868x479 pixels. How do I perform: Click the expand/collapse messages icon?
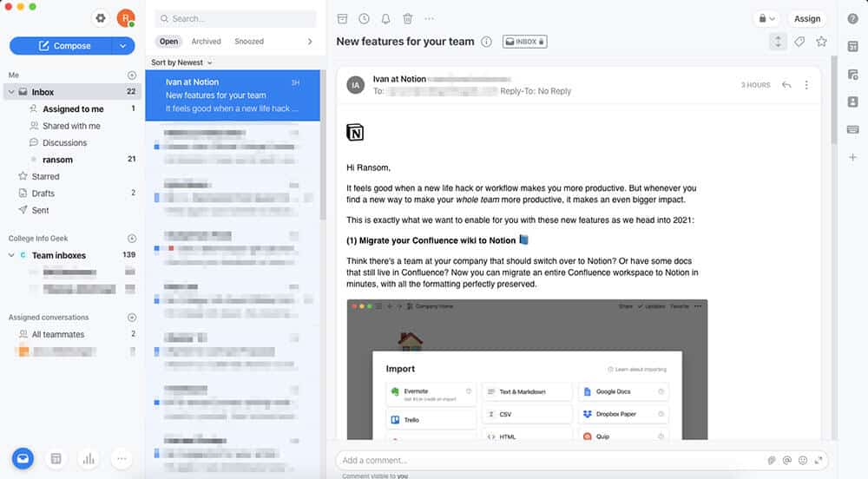point(778,42)
